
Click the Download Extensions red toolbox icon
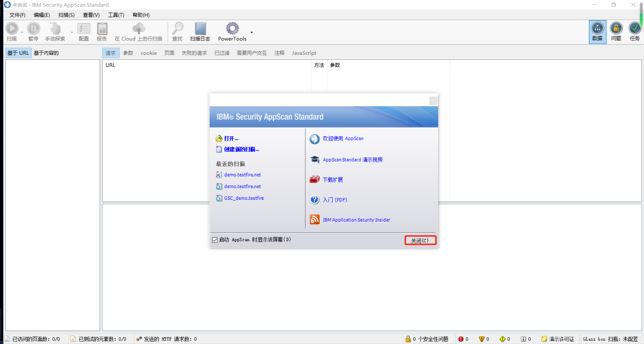pyautogui.click(x=314, y=180)
